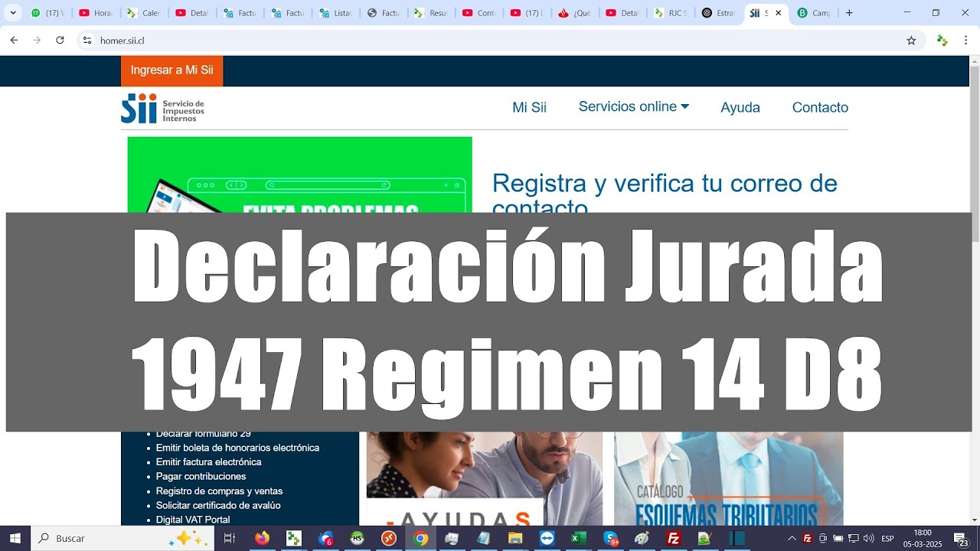Image resolution: width=980 pixels, height=551 pixels.
Task: Open Excel from the taskbar
Action: click(578, 539)
